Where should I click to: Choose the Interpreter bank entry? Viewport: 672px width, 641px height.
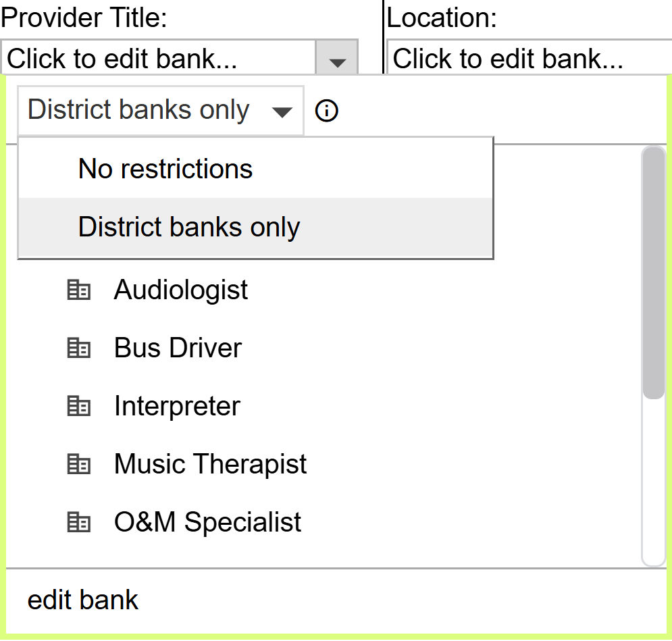tap(177, 407)
